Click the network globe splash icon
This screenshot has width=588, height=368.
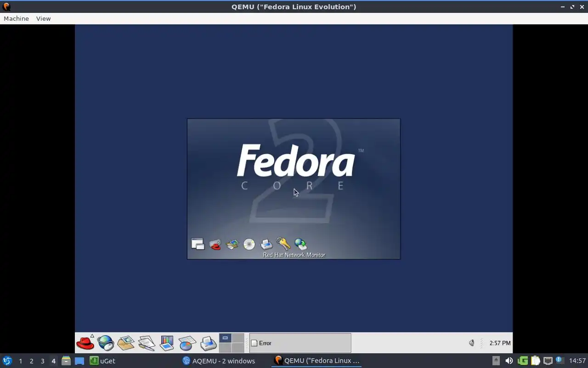[300, 244]
